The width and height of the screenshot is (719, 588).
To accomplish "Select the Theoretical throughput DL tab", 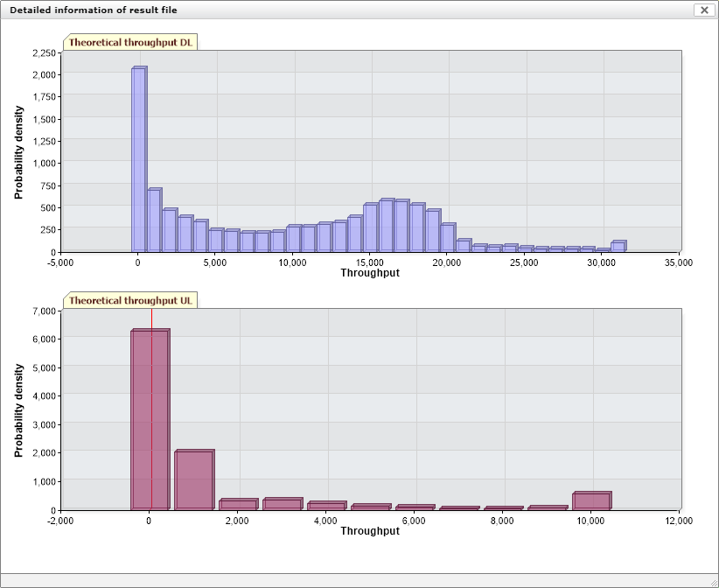I will pyautogui.click(x=130, y=42).
